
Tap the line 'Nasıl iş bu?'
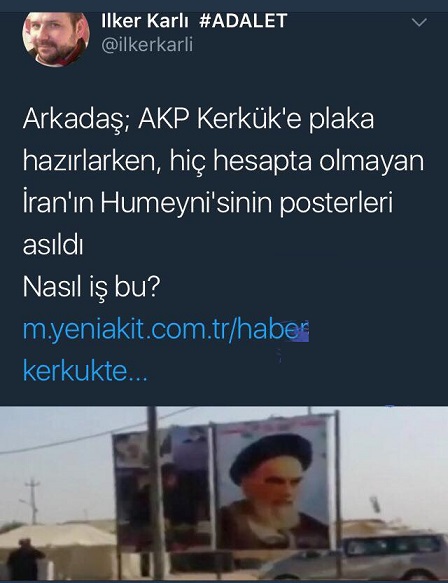91,287
